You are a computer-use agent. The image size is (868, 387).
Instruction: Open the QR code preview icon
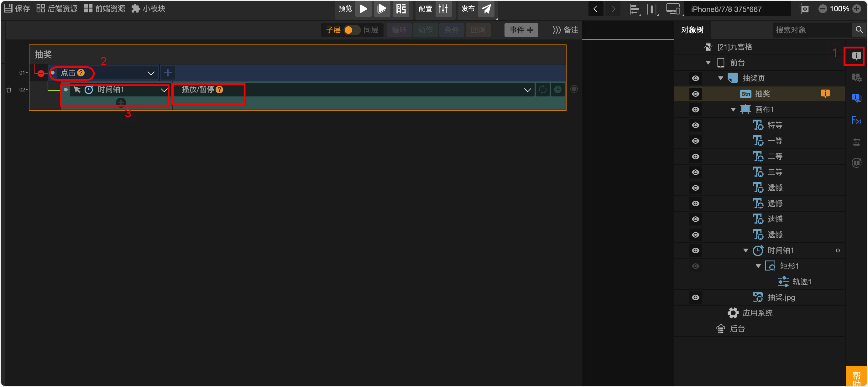click(401, 9)
